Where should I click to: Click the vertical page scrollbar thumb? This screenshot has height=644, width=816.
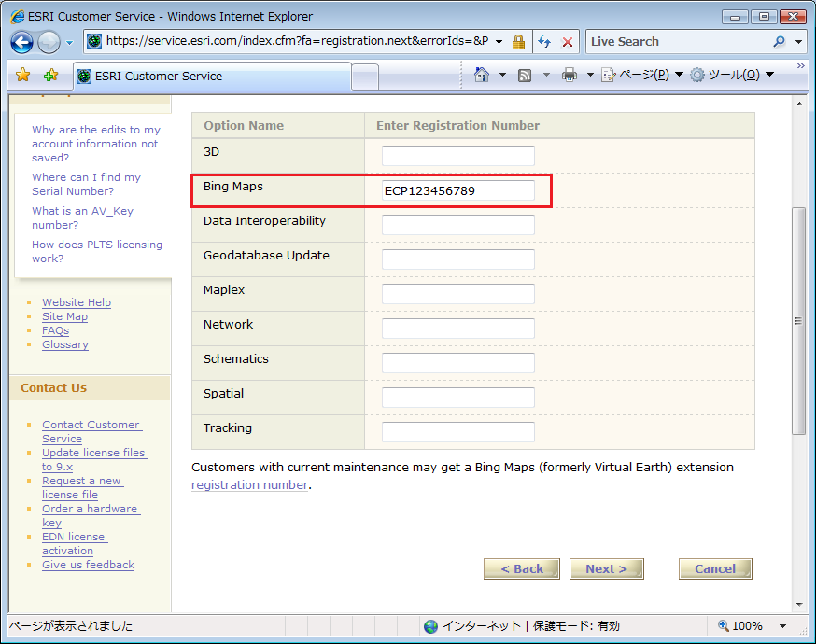click(x=798, y=320)
